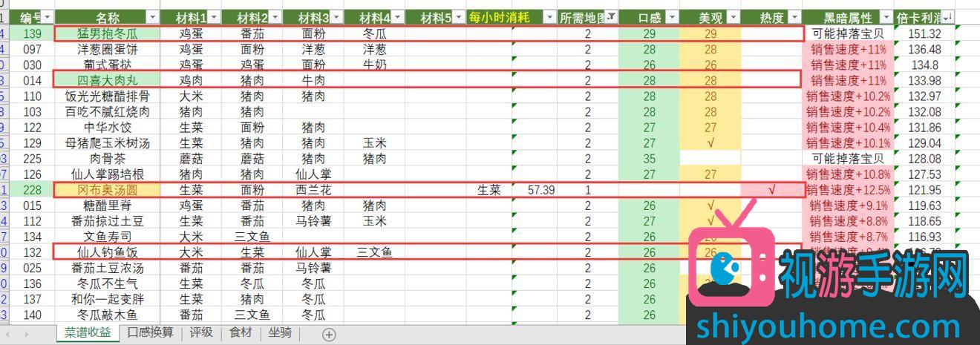Viewport: 980px width, 345px height.
Task: Switch to the 食材 sheet tab
Action: (x=241, y=333)
